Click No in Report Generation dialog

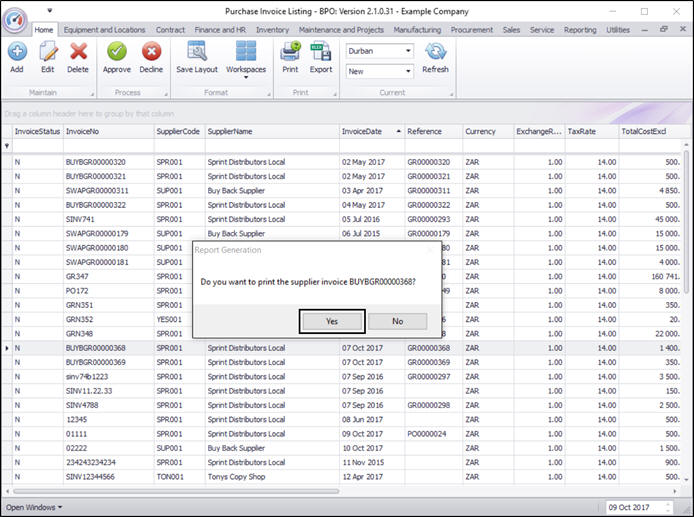coord(397,321)
